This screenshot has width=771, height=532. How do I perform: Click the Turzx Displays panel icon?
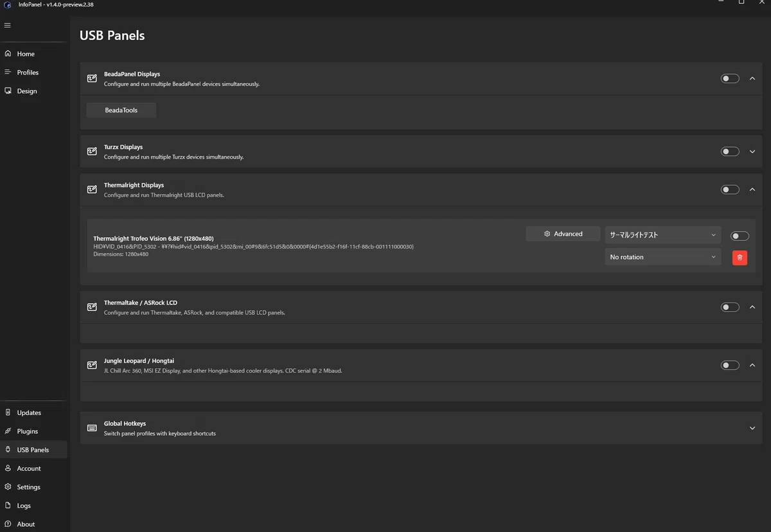click(92, 152)
